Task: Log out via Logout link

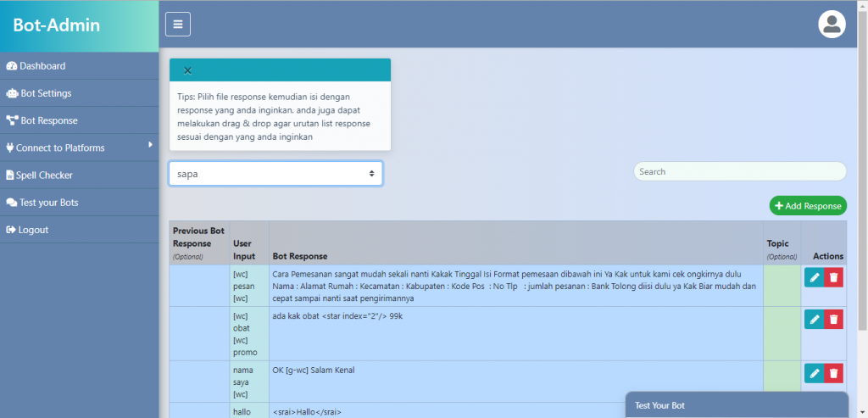Action: coord(79,230)
